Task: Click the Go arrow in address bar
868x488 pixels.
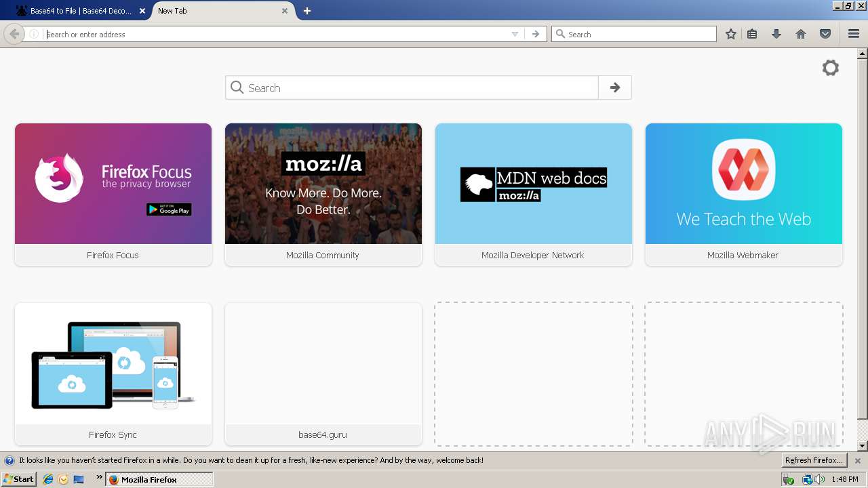Action: click(536, 34)
